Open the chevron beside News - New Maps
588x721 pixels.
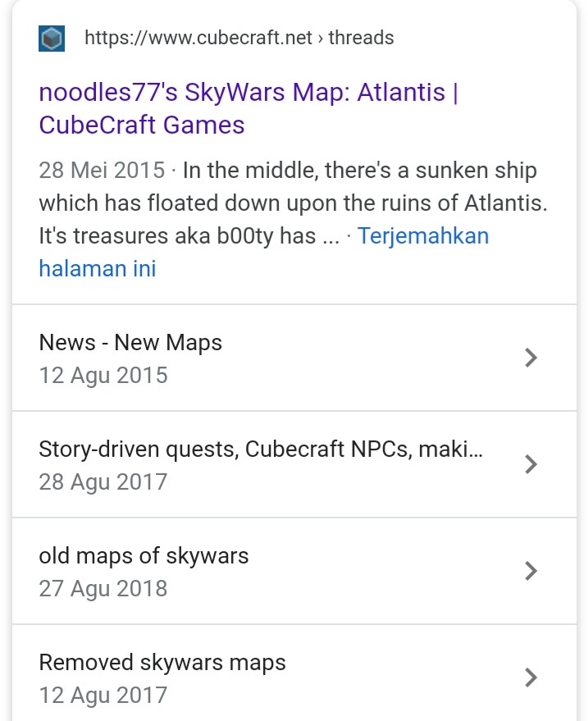pyautogui.click(x=531, y=358)
